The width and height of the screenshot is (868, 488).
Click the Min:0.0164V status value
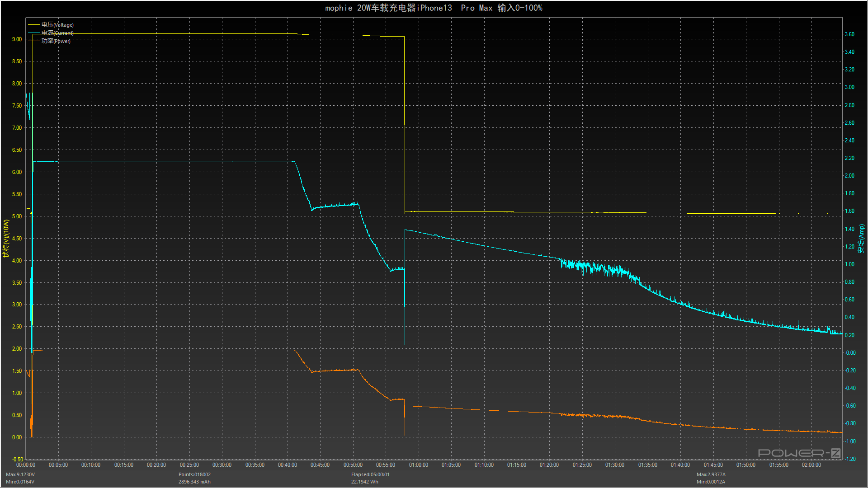(x=20, y=482)
